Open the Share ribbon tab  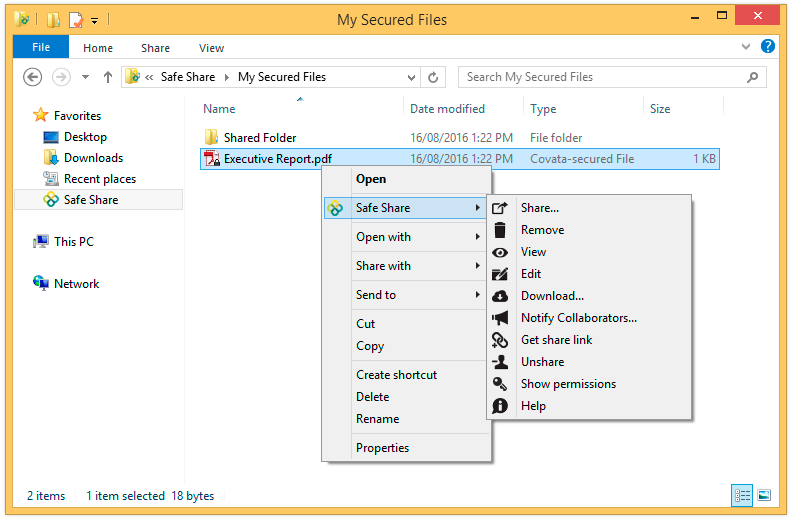pos(155,48)
